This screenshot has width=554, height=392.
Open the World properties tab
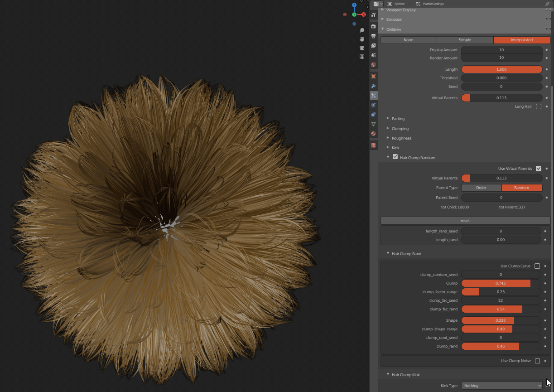373,65
